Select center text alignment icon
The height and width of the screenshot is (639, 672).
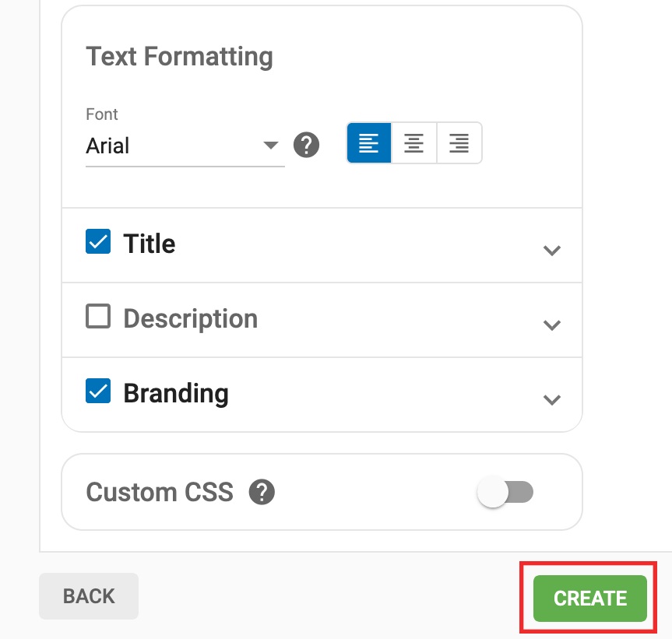pos(414,143)
